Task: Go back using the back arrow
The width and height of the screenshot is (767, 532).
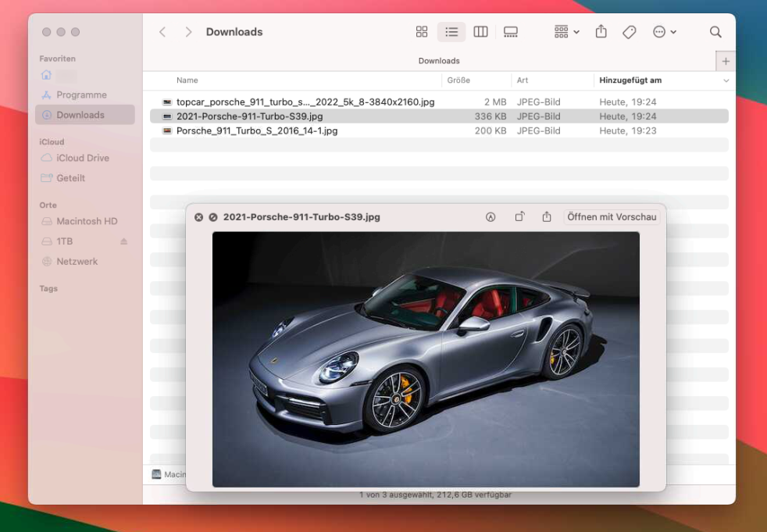Action: click(x=162, y=32)
